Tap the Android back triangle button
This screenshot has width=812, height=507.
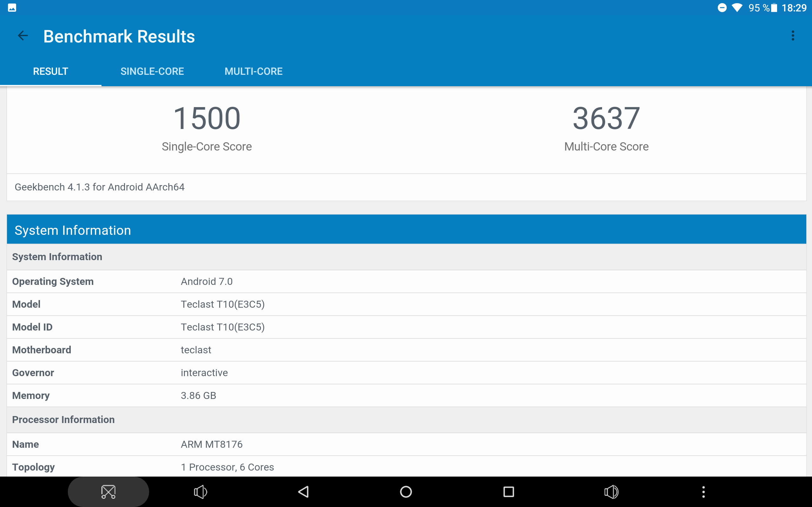coord(304,491)
